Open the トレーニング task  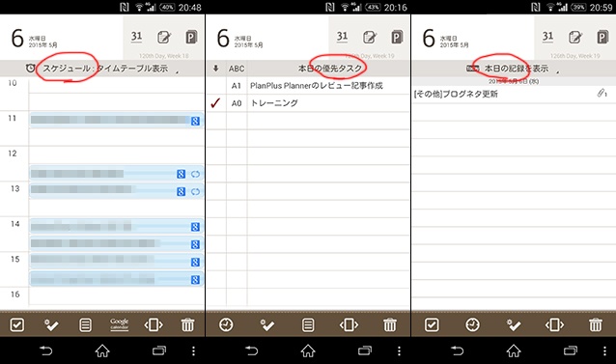click(x=274, y=103)
